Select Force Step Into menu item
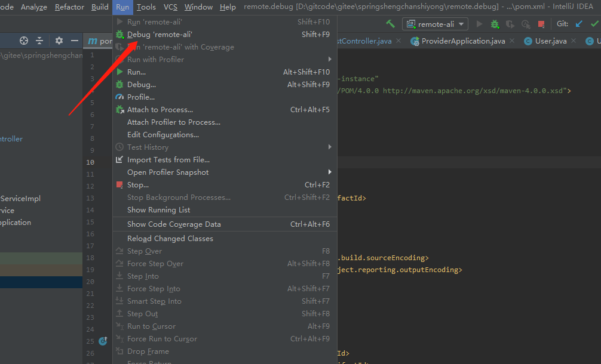601x364 pixels. click(x=225, y=289)
